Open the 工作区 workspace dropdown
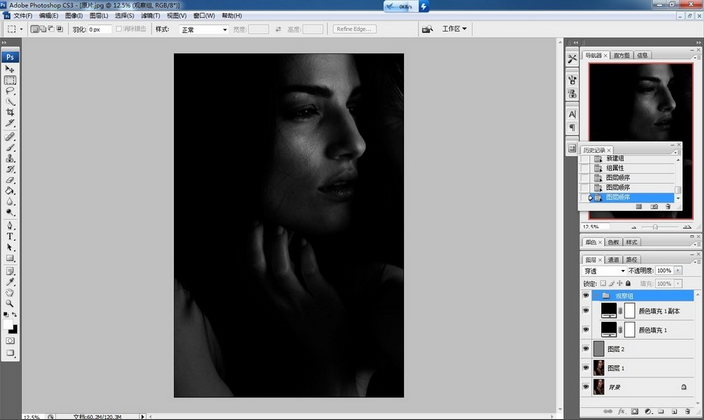Image resolution: width=704 pixels, height=420 pixels. point(454,29)
